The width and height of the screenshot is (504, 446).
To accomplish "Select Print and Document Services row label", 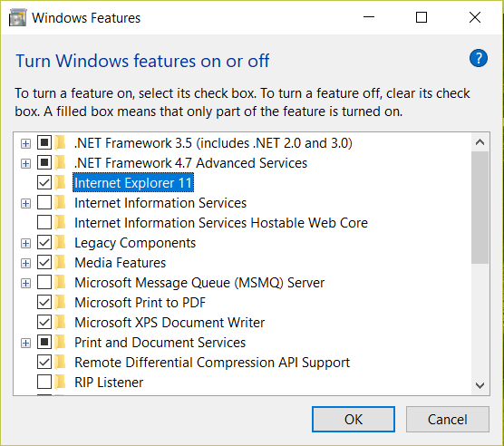I will (160, 343).
